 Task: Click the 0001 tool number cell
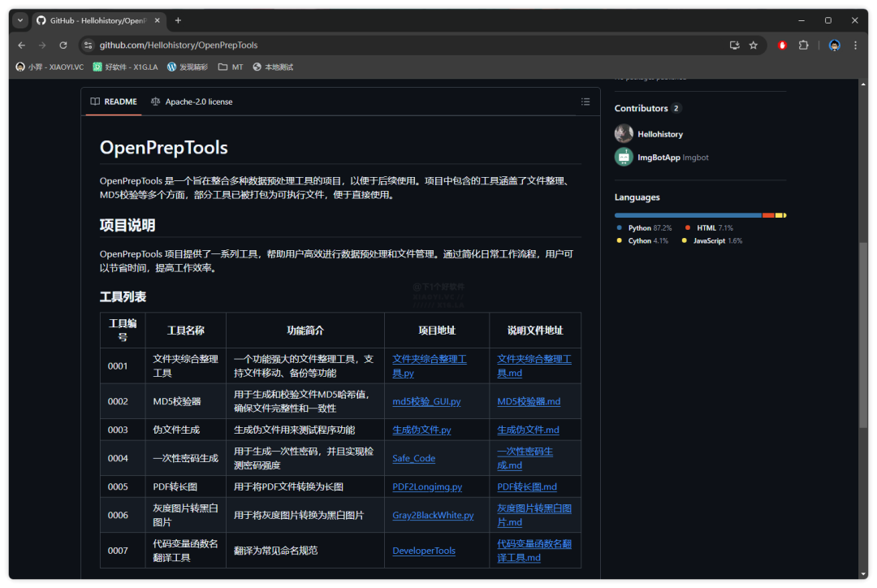tap(123, 366)
